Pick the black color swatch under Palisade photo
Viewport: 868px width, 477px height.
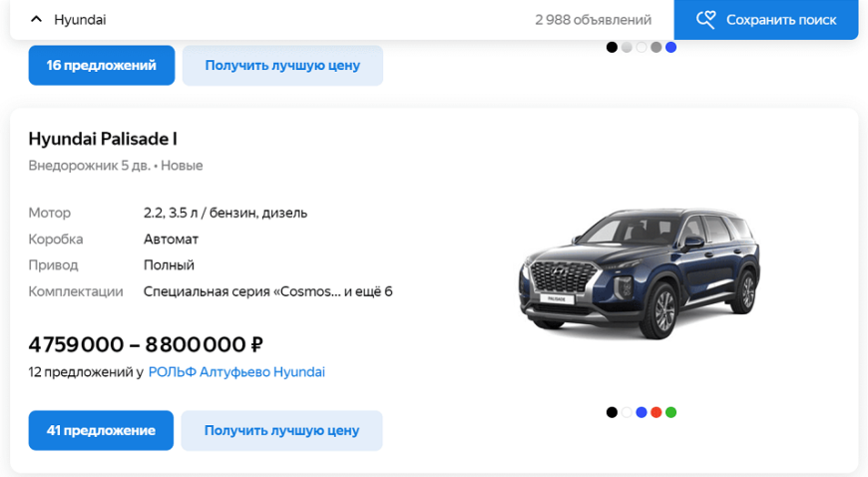click(x=612, y=412)
